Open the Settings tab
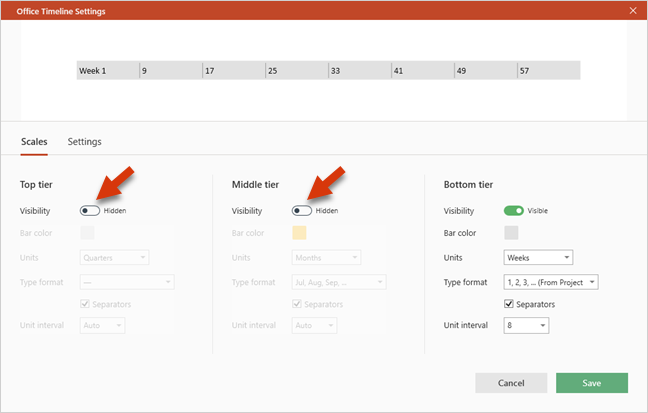The height and width of the screenshot is (413, 648). [x=85, y=142]
